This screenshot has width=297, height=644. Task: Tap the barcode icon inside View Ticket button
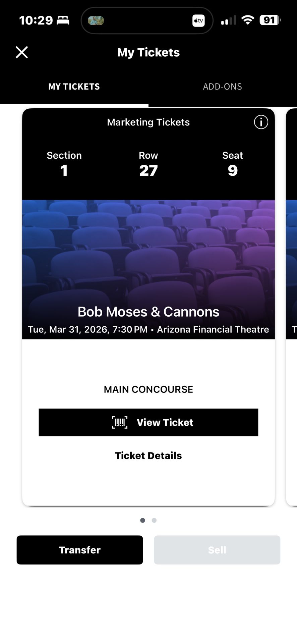tap(119, 423)
